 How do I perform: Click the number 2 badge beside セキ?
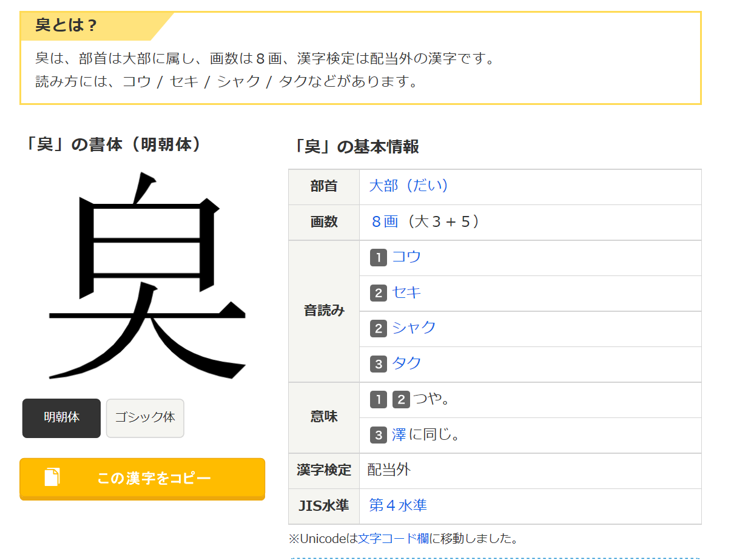378,293
